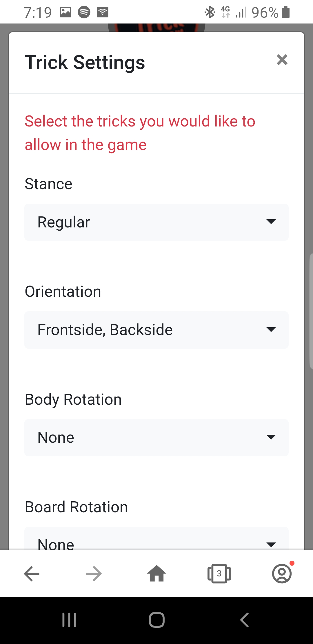
Task: Tap the browser back arrow
Action: 32,574
